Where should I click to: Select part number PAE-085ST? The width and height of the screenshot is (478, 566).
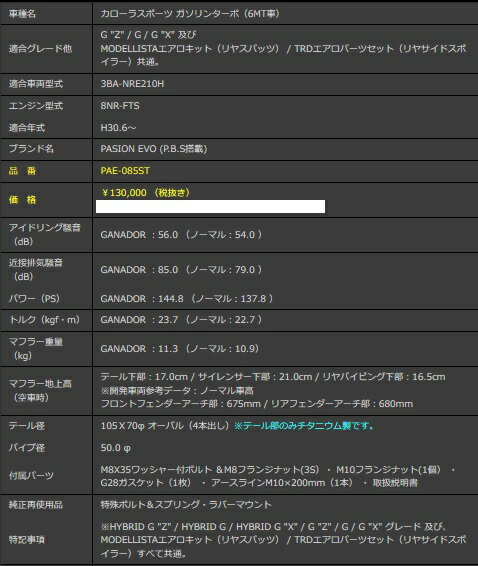(125, 171)
